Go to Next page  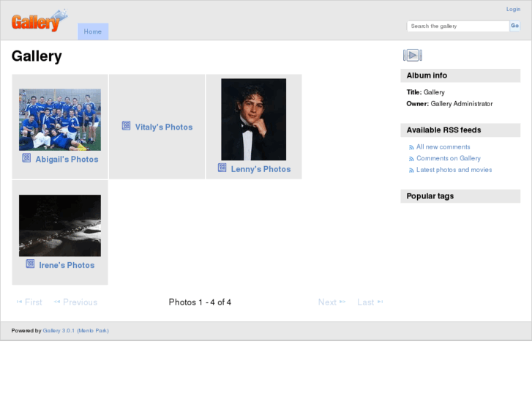pyautogui.click(x=331, y=302)
